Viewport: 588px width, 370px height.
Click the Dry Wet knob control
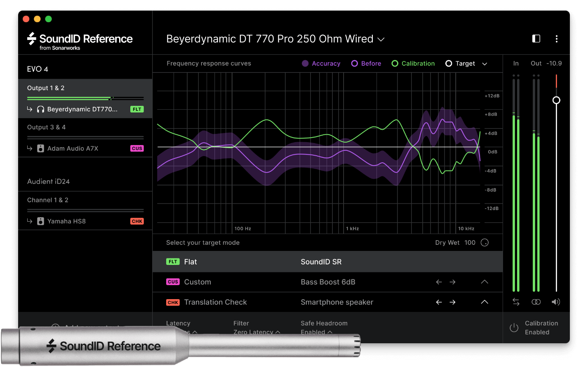point(485,242)
